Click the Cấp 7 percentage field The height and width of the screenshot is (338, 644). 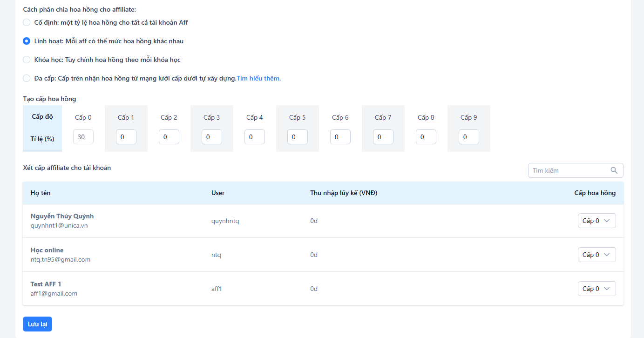click(383, 137)
